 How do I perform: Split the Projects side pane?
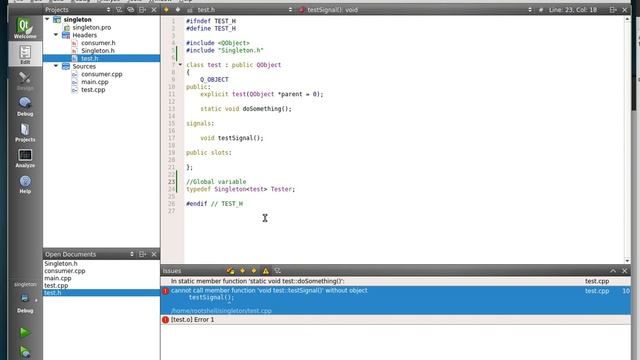[142, 9]
